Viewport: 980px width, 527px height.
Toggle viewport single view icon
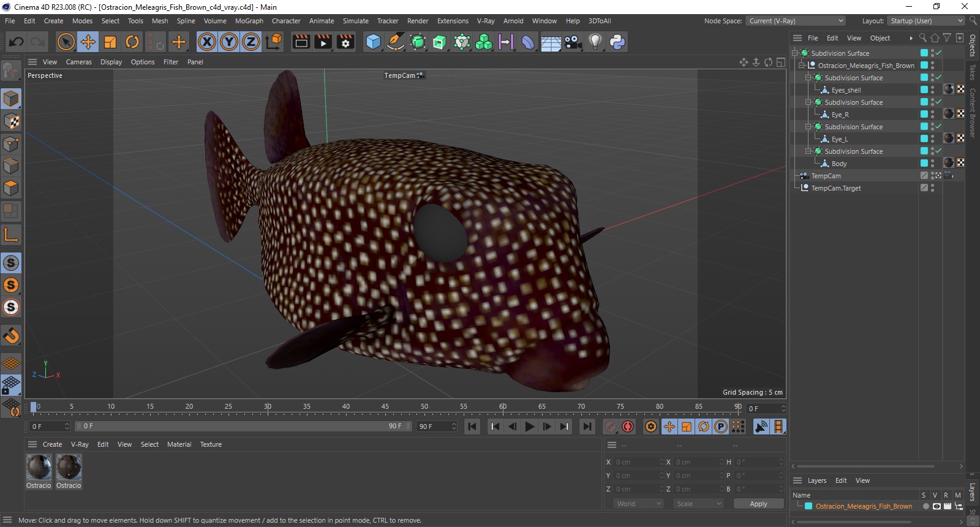pos(780,62)
